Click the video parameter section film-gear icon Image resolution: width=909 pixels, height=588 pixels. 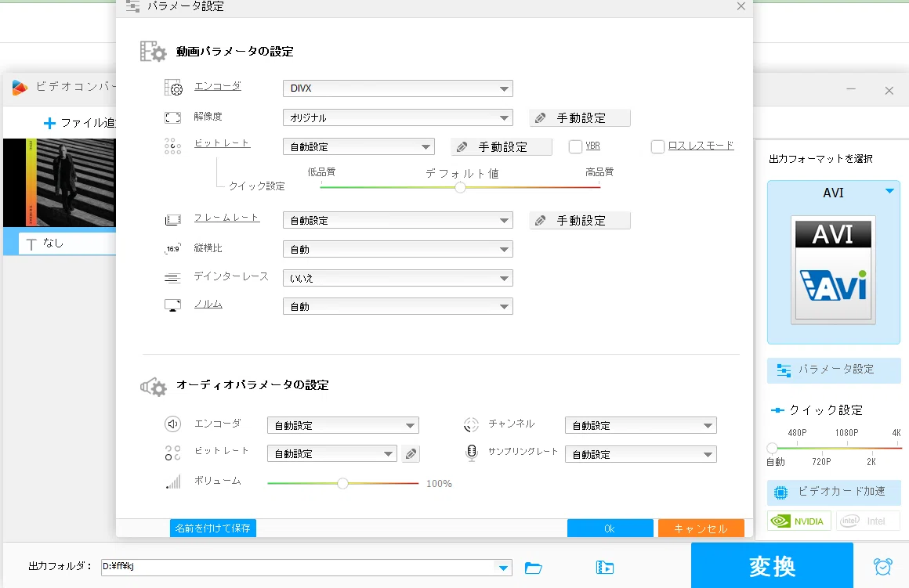[x=153, y=51]
